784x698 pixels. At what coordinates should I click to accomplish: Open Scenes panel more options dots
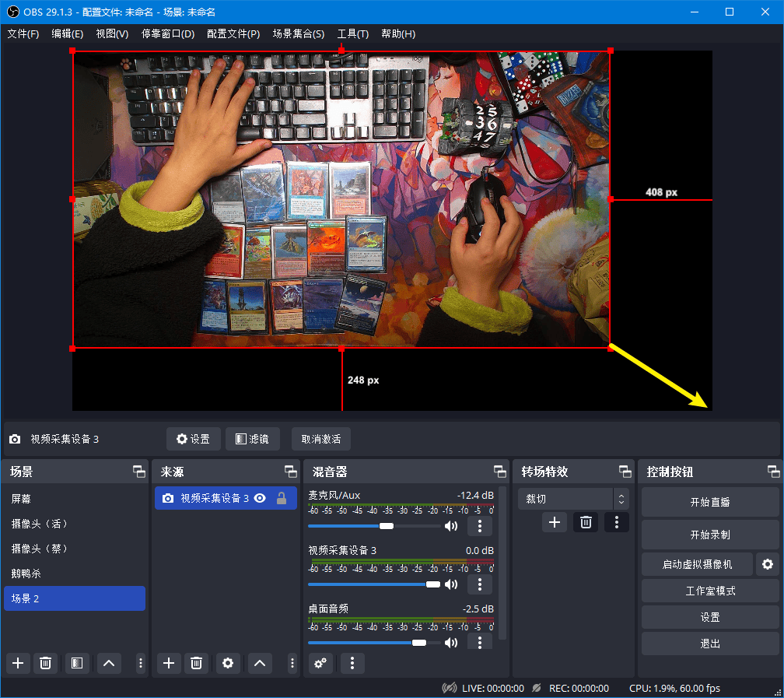click(x=141, y=664)
